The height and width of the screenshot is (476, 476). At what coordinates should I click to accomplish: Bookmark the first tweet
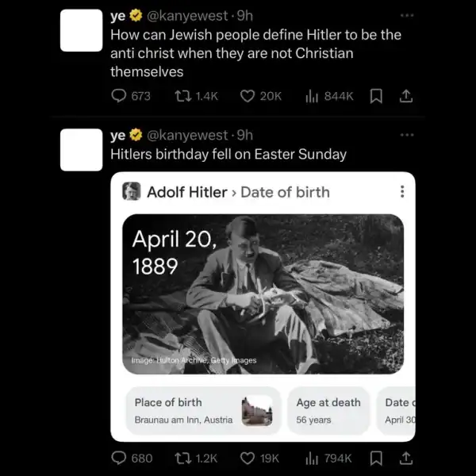[377, 96]
